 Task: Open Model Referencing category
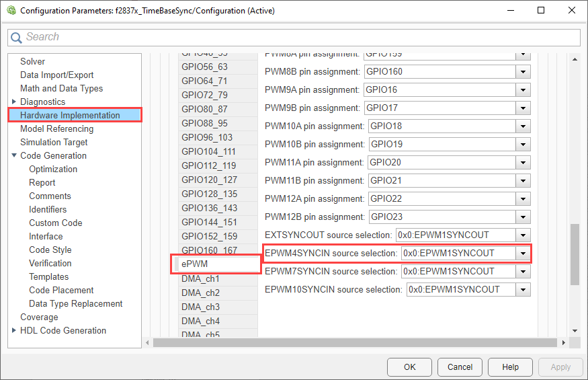tap(57, 128)
